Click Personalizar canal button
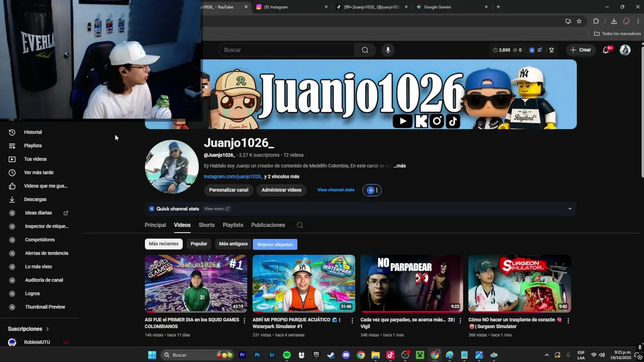The image size is (644, 362). 228,190
